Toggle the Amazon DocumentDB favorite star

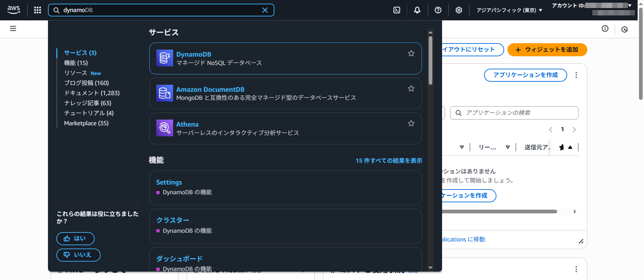pyautogui.click(x=411, y=88)
